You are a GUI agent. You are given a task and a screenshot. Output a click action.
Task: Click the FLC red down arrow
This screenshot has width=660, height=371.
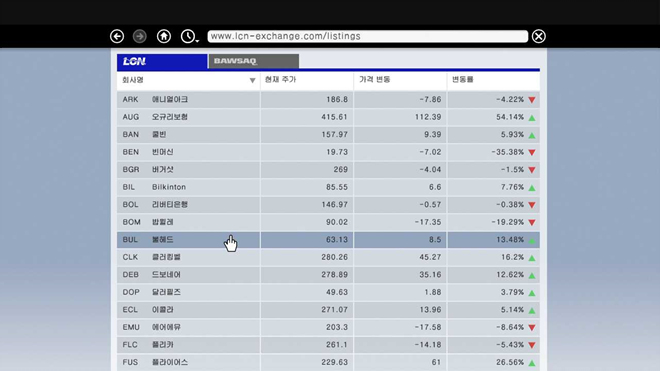[532, 345]
